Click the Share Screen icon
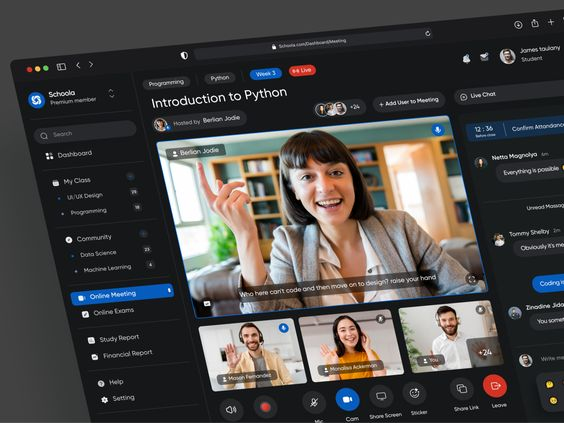Screen dimensions: 564x423 [x=381, y=397]
